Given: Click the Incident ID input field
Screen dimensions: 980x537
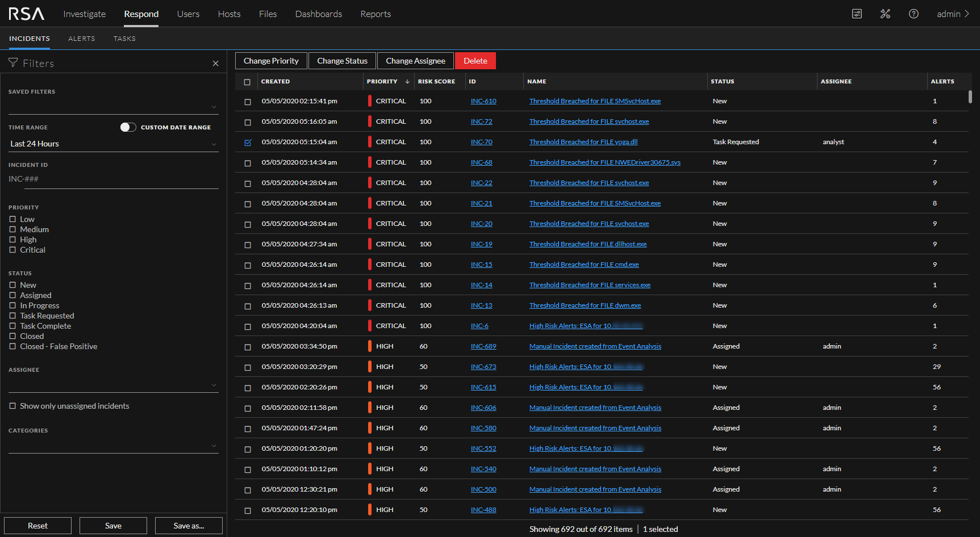Looking at the screenshot, I should 113,179.
